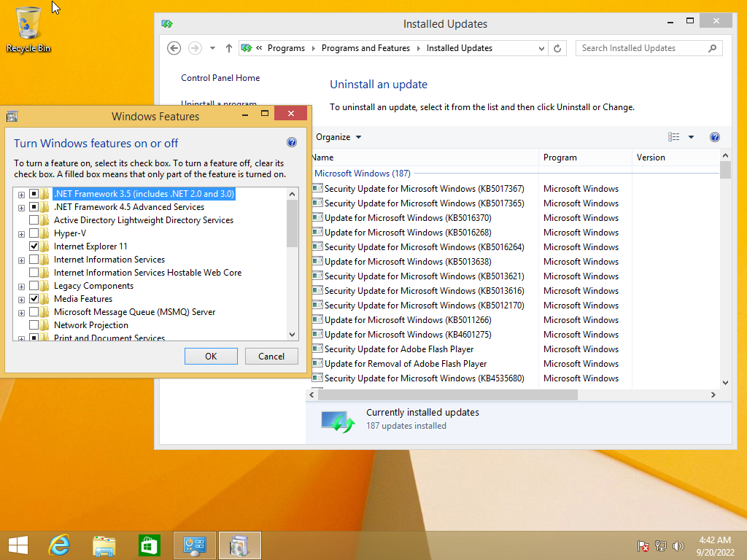Click the search magnifier icon
The height and width of the screenshot is (560, 747).
[x=712, y=48]
